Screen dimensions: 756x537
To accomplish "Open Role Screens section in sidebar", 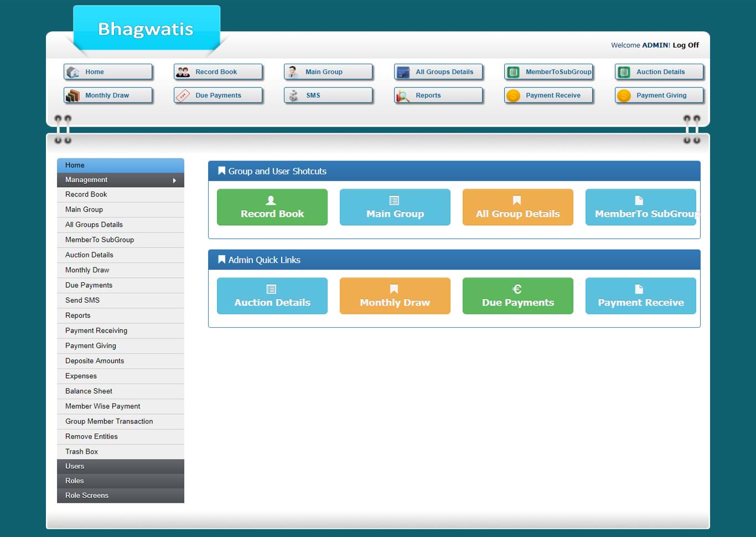I will click(120, 495).
